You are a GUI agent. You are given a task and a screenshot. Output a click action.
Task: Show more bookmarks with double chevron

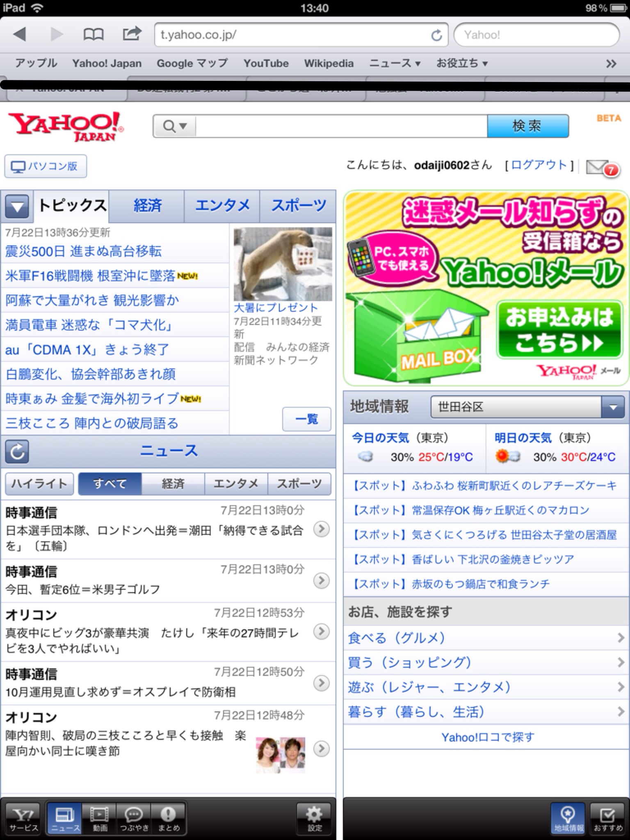click(611, 64)
